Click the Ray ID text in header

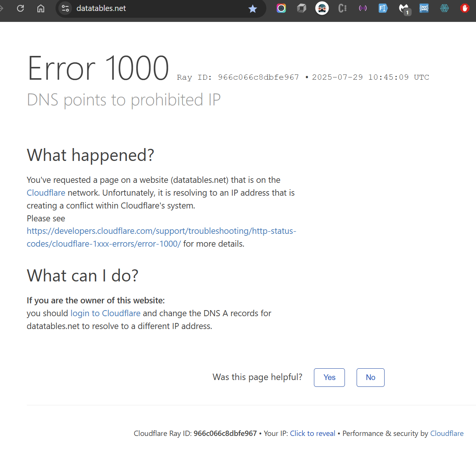pos(238,77)
